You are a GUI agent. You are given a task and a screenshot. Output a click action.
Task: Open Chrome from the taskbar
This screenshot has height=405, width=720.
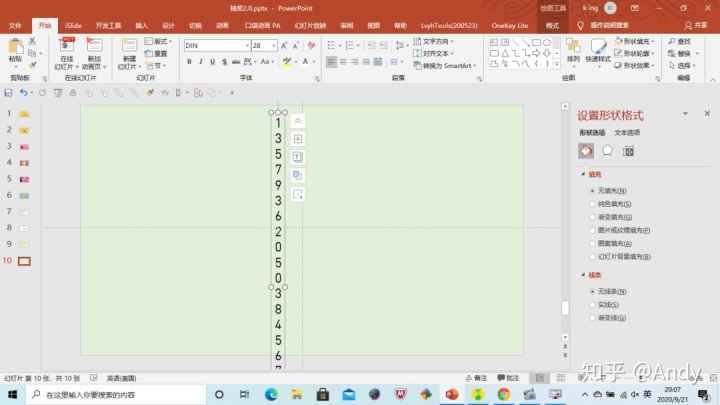tap(504, 394)
